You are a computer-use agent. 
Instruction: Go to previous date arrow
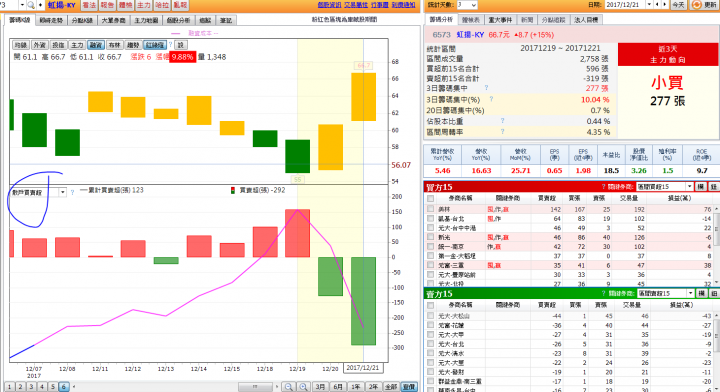click(658, 5)
